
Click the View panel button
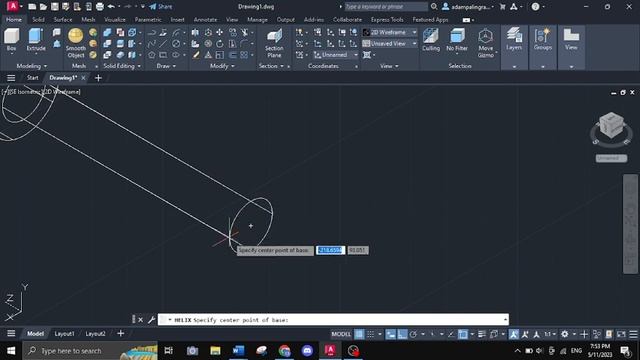(x=571, y=39)
